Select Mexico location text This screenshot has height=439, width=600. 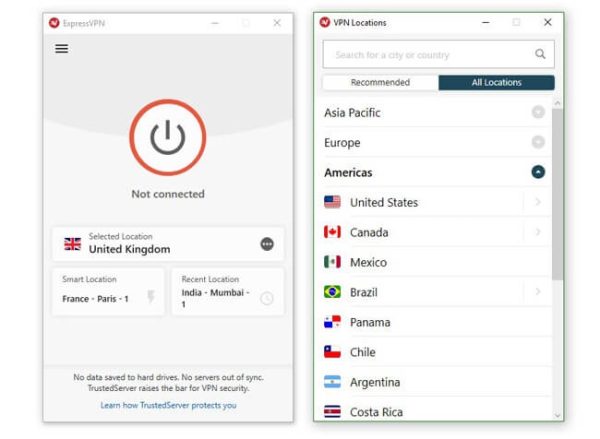point(368,262)
